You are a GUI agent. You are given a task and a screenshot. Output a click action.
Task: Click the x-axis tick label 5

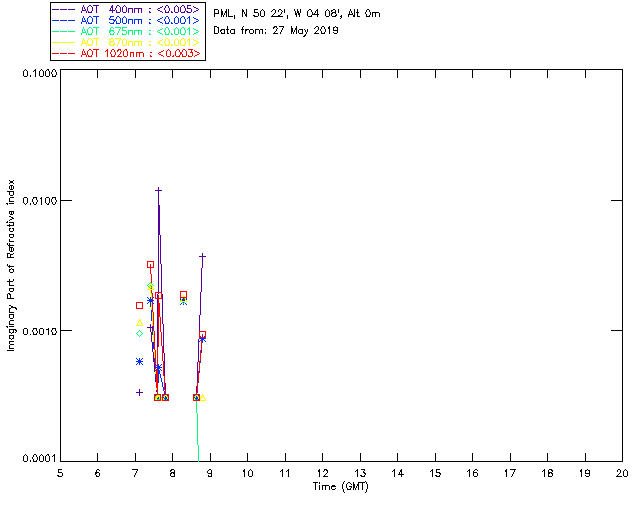(x=60, y=473)
